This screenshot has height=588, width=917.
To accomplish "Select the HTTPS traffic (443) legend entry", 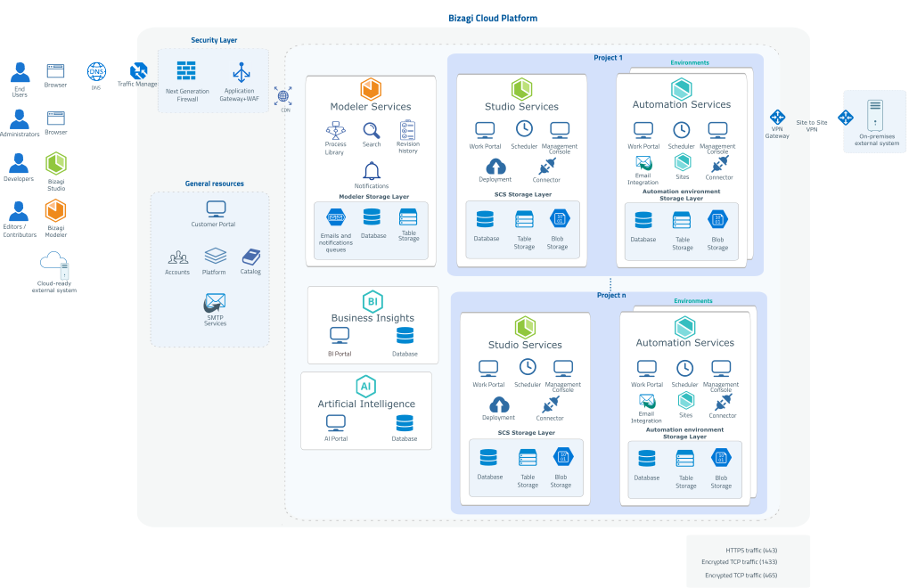I will 751,550.
